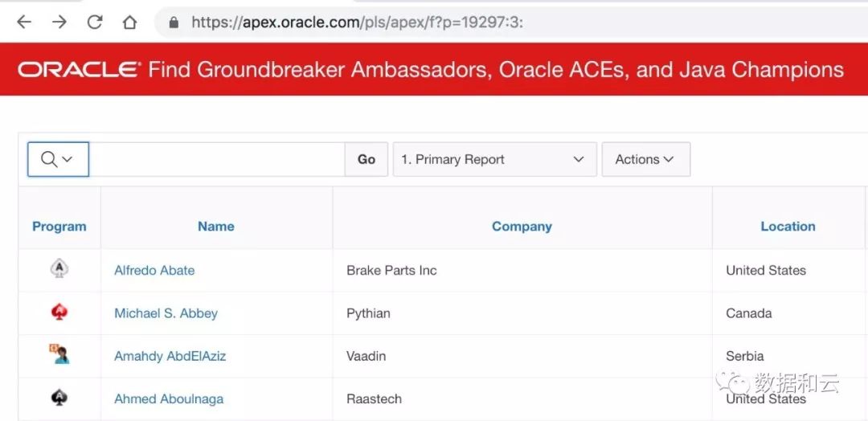Click Ahmed Aboulnaga's black ACE icon

[59, 398]
